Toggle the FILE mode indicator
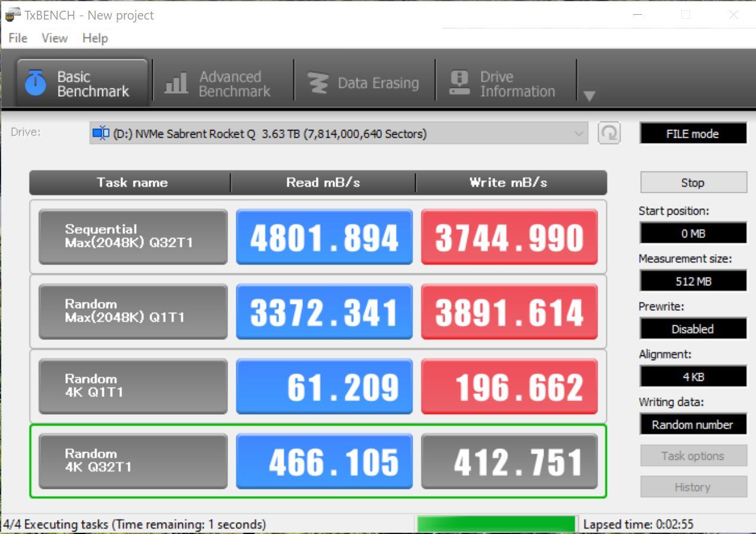Viewport: 756px width, 534px height. click(692, 133)
